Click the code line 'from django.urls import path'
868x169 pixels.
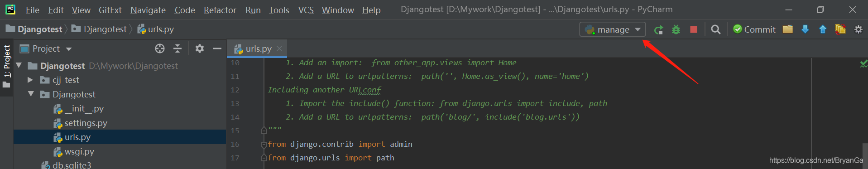click(331, 158)
